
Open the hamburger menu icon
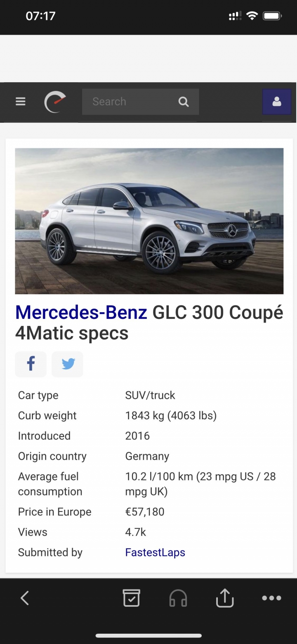pyautogui.click(x=20, y=102)
